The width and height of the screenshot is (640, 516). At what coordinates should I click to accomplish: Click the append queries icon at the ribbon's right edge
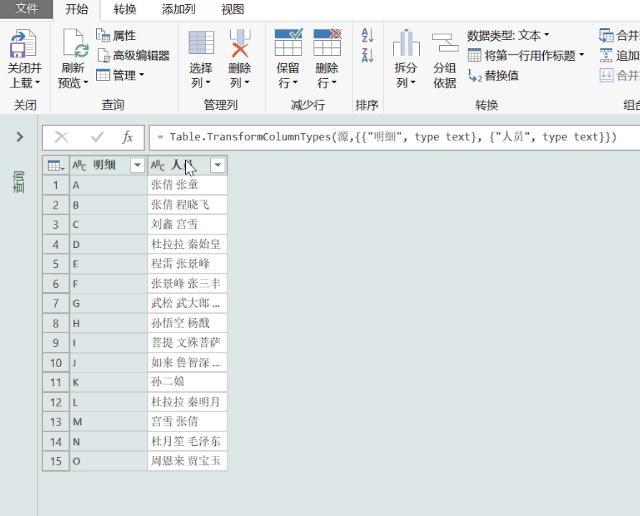(607, 55)
